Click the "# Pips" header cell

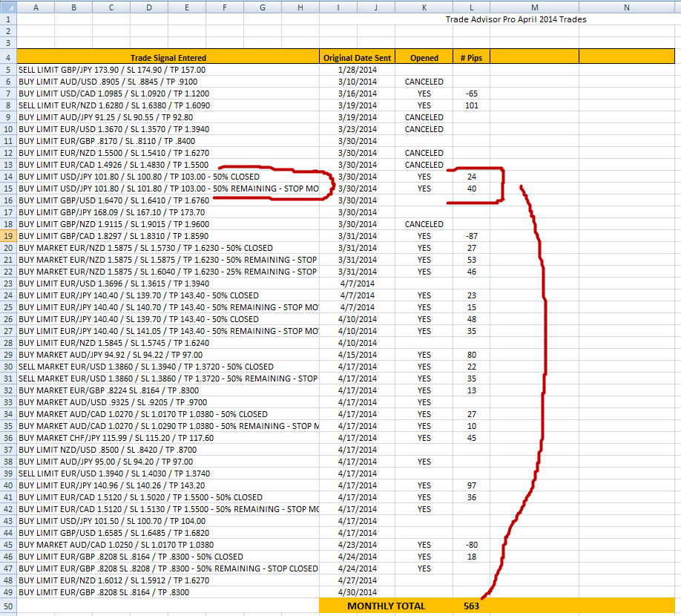point(471,57)
